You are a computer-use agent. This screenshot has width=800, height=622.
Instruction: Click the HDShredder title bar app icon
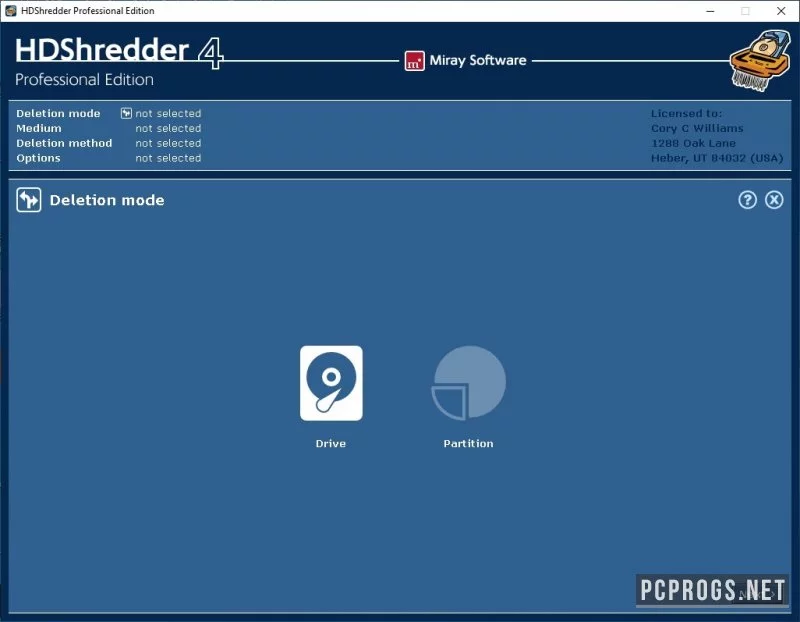click(x=10, y=11)
